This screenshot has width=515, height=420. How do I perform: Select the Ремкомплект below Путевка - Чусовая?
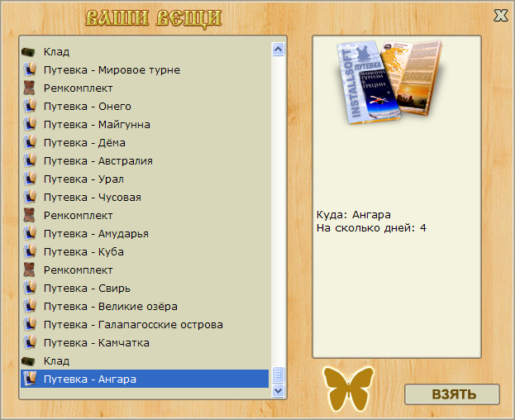[145, 216]
